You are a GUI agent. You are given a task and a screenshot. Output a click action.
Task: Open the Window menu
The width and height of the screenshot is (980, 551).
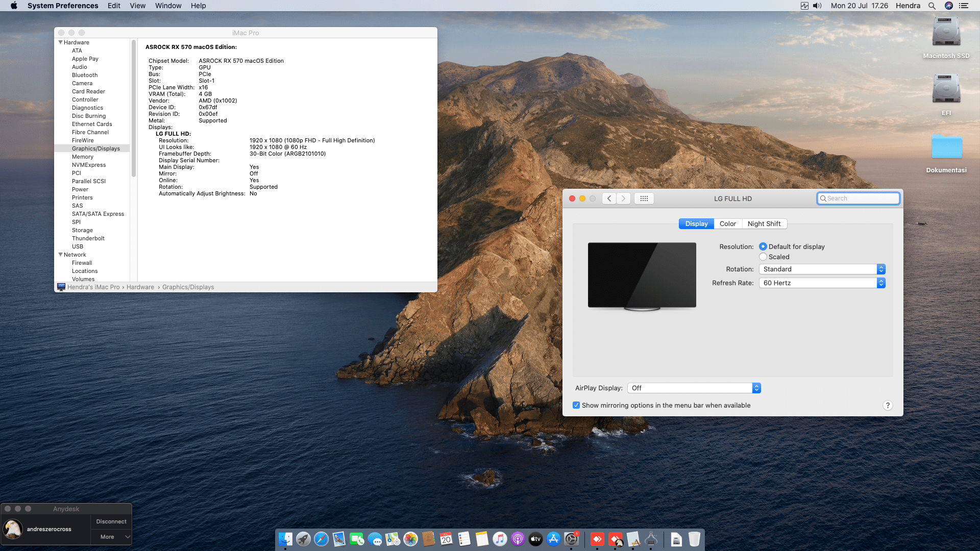pos(168,6)
